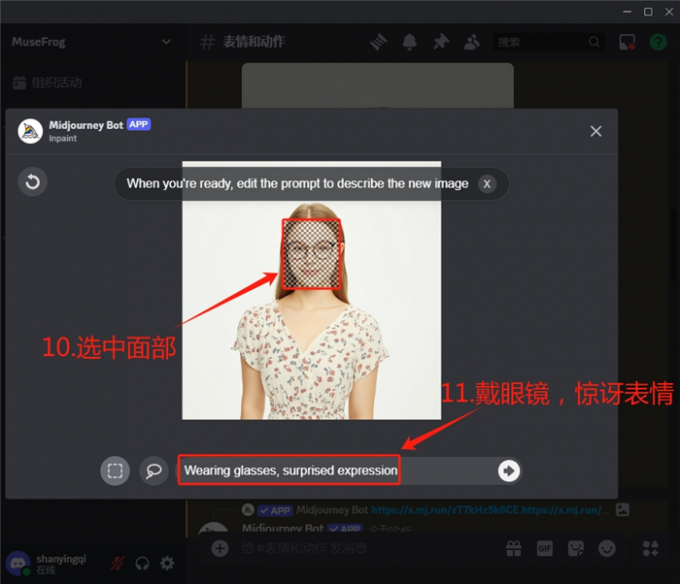Dismiss the edit-prompt hint banner

(x=487, y=184)
